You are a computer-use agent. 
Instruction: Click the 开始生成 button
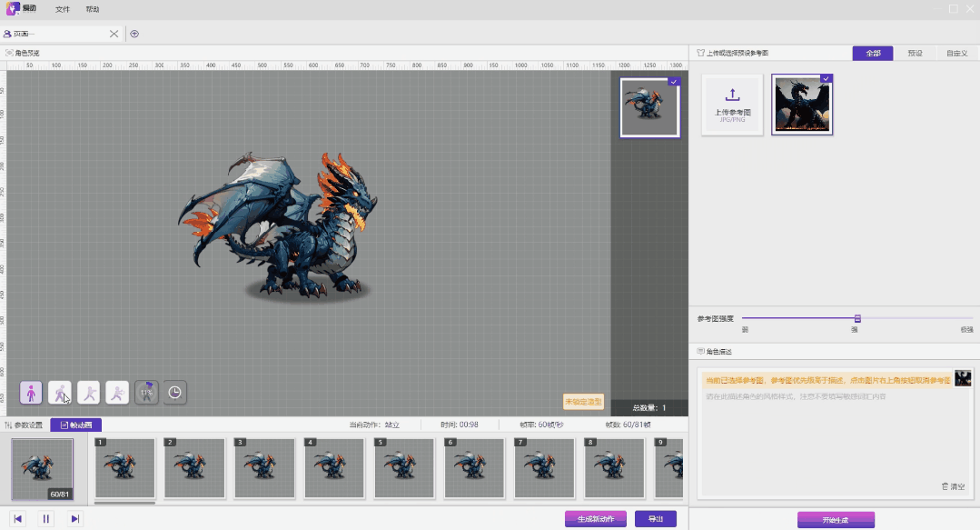(x=836, y=520)
